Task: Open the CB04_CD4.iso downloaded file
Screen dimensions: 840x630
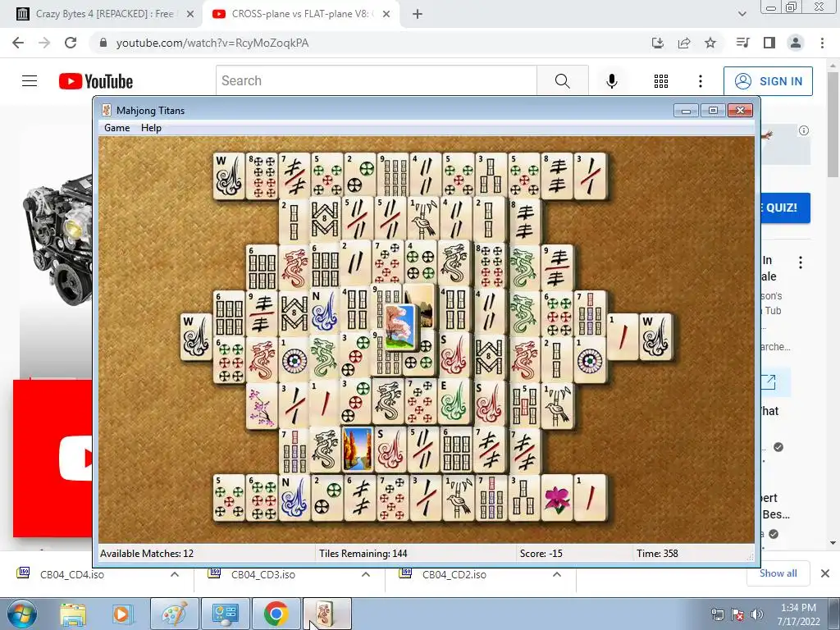Action: 72,575
